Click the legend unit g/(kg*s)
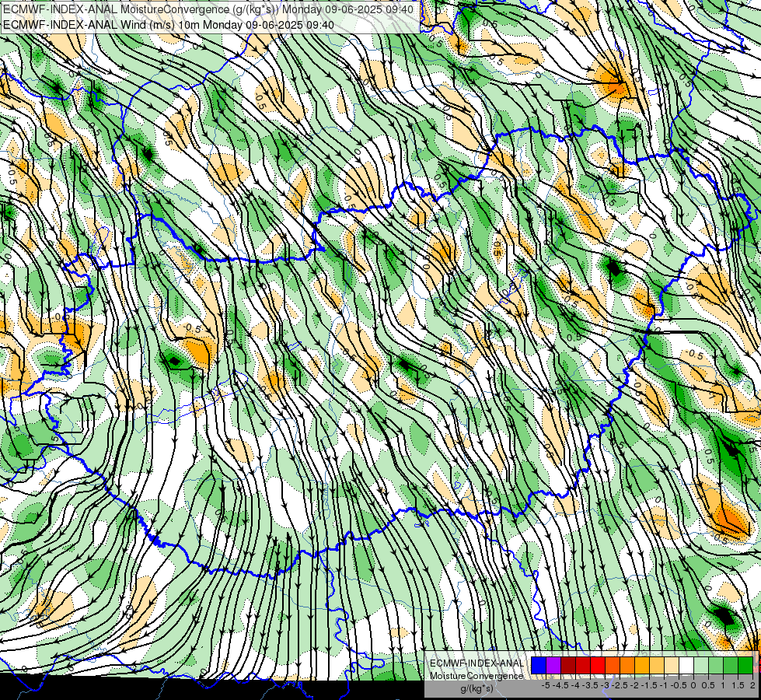761x700 pixels. 476,689
